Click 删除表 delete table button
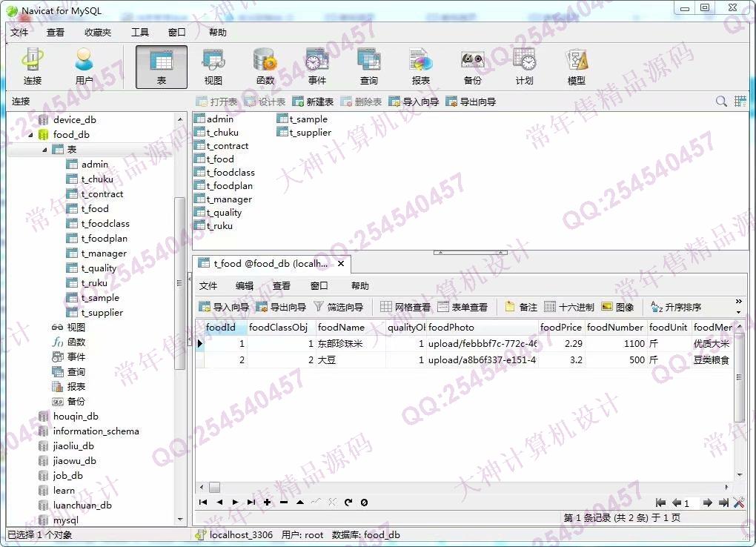The image size is (756, 547). tap(361, 102)
